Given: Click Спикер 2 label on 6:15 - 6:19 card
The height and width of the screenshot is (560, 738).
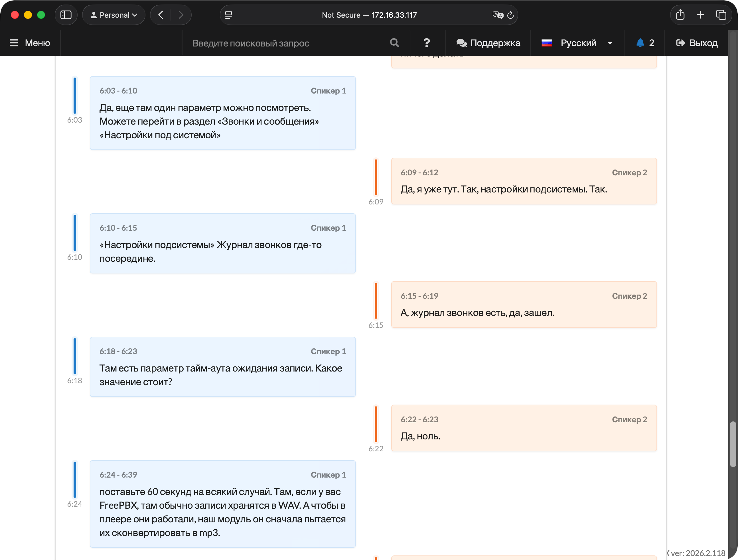Looking at the screenshot, I should [x=629, y=296].
